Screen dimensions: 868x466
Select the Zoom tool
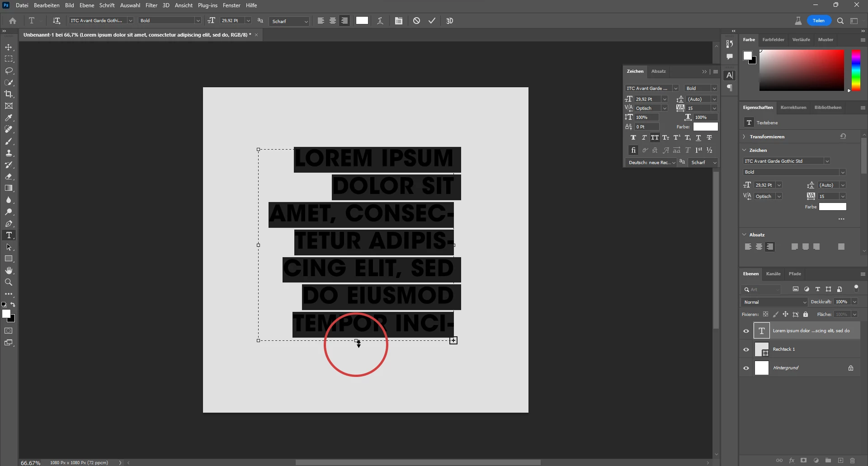tap(9, 282)
